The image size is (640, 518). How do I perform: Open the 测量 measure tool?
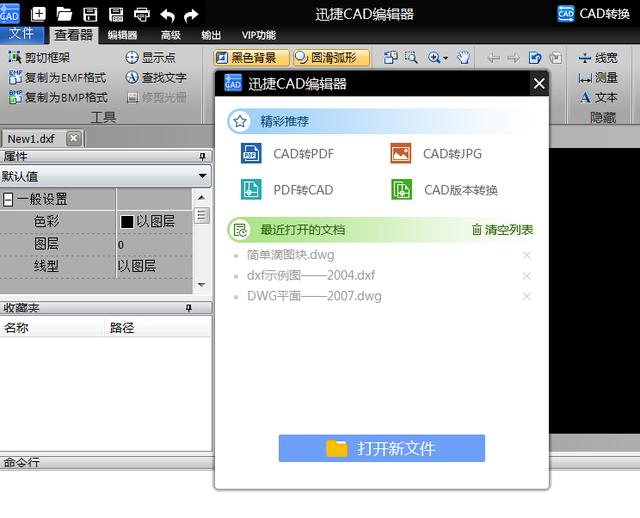click(x=598, y=77)
